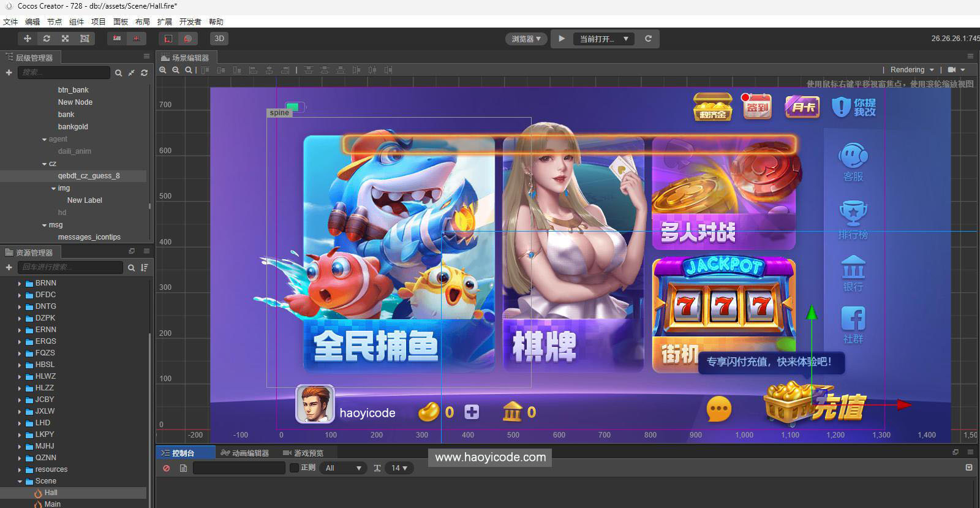Open the 浏览器 preview platform dropdown

(x=526, y=39)
